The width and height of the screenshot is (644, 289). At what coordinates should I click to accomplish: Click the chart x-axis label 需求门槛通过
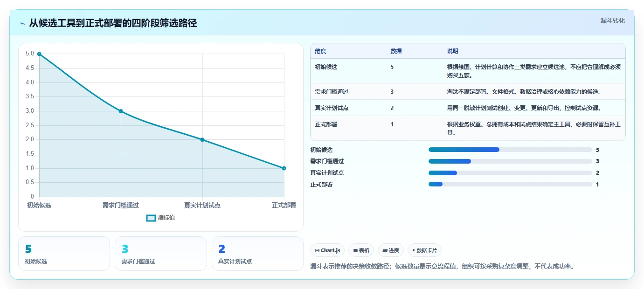[x=121, y=205]
